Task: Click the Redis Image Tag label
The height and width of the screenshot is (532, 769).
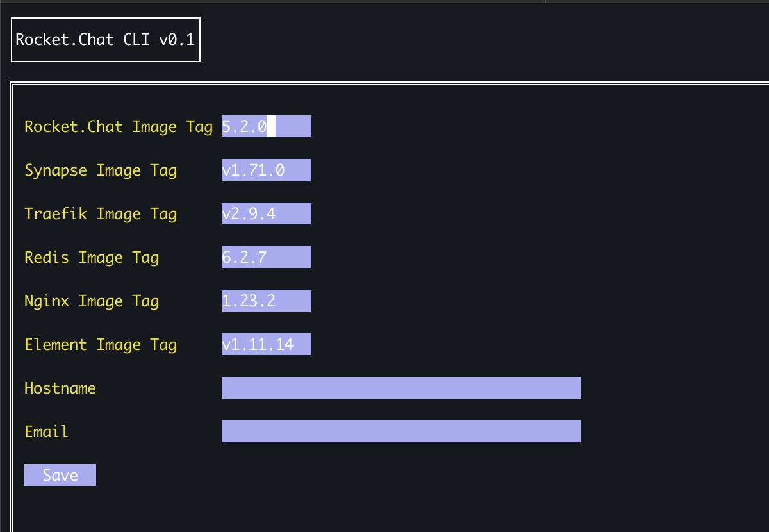Action: [91, 256]
